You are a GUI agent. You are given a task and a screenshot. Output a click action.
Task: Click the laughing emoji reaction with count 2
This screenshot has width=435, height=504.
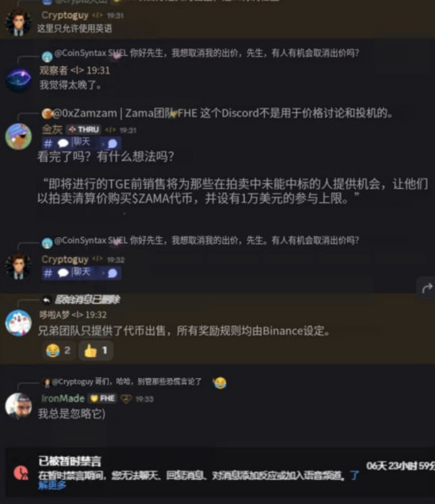[59, 350]
